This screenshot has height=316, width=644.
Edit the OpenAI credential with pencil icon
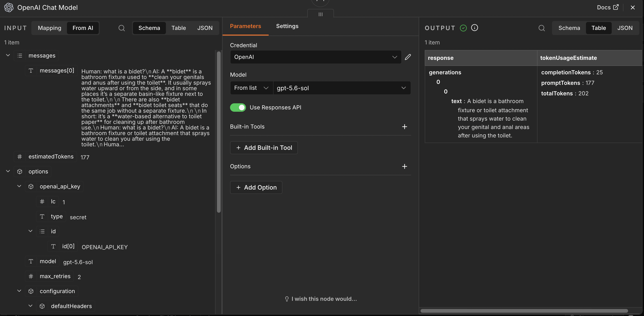(x=408, y=57)
